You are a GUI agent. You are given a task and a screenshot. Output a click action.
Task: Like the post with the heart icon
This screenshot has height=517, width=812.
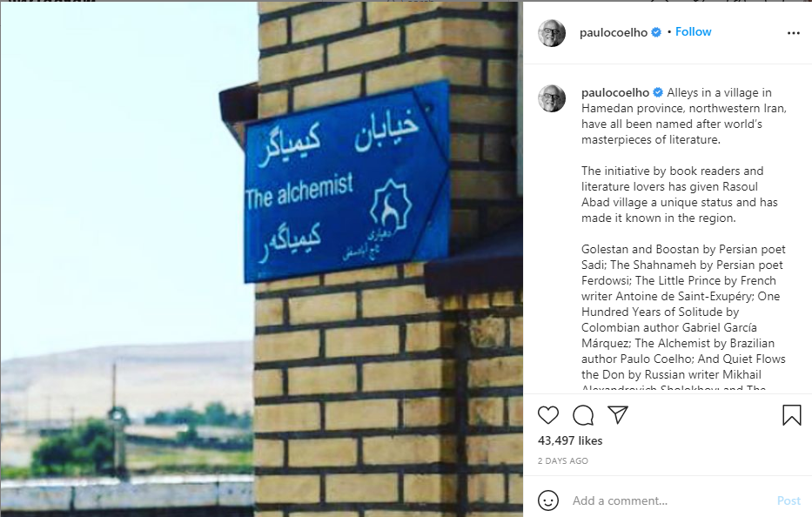[x=548, y=415]
